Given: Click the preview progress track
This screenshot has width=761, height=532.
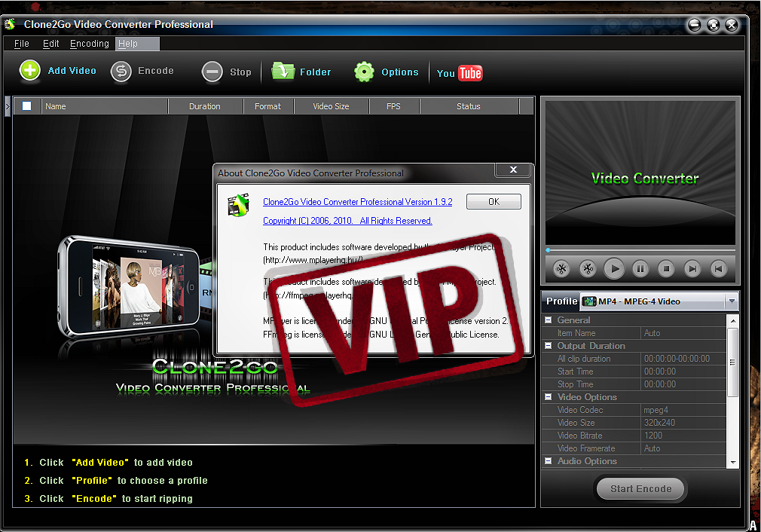Looking at the screenshot, I should coord(640,250).
